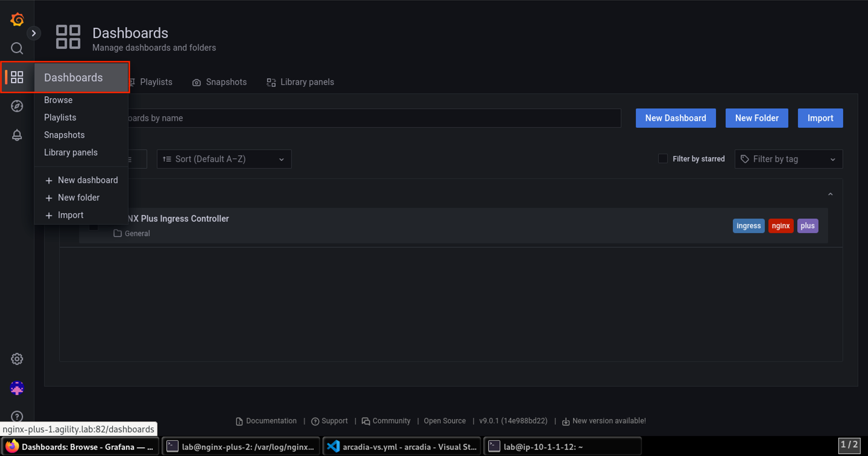Click the blue Import button
This screenshot has height=456, width=868.
(820, 118)
